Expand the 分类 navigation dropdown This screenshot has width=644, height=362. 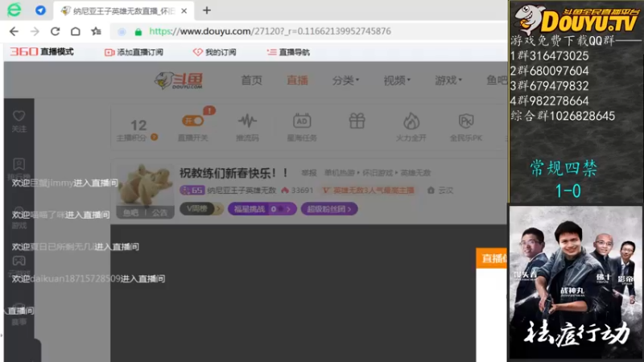pos(345,80)
